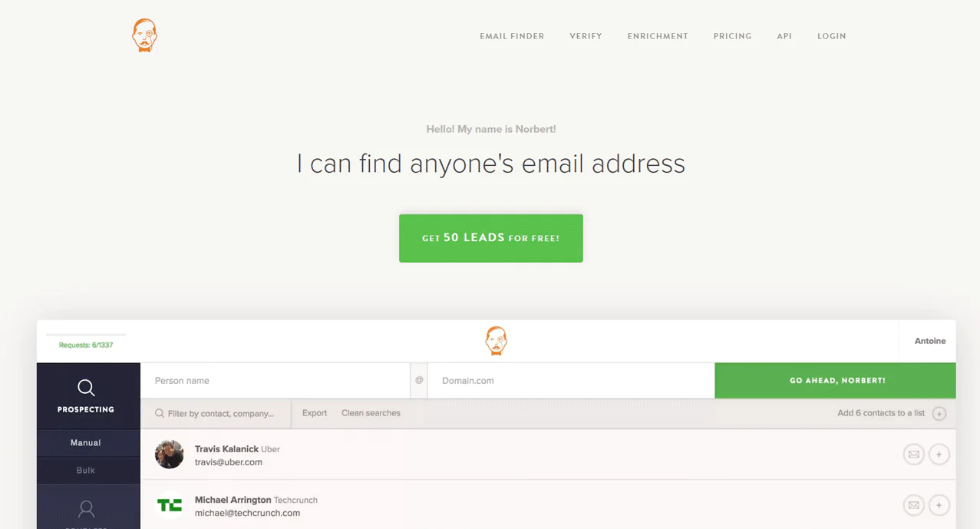Click the Techcrunch logo thumbnail
Image resolution: width=980 pixels, height=529 pixels.
[170, 505]
